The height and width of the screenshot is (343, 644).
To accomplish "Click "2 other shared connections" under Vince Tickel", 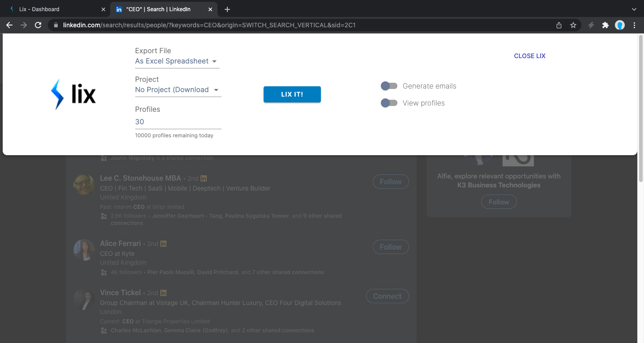I will pos(278,330).
